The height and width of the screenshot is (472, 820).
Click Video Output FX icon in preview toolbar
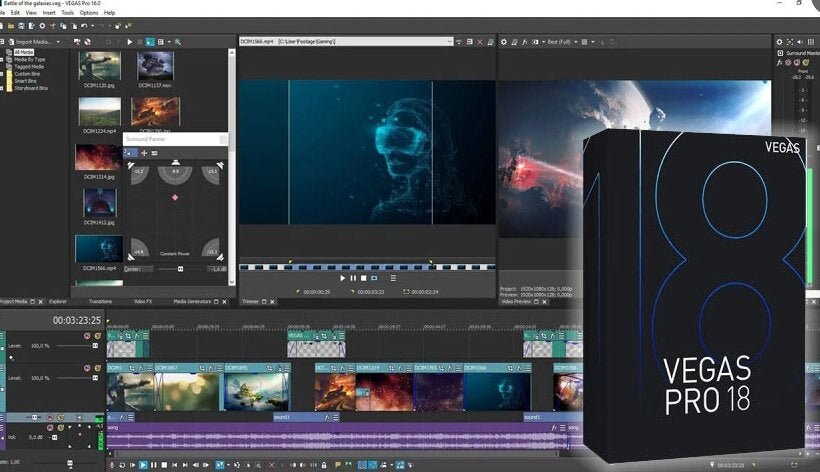point(525,42)
